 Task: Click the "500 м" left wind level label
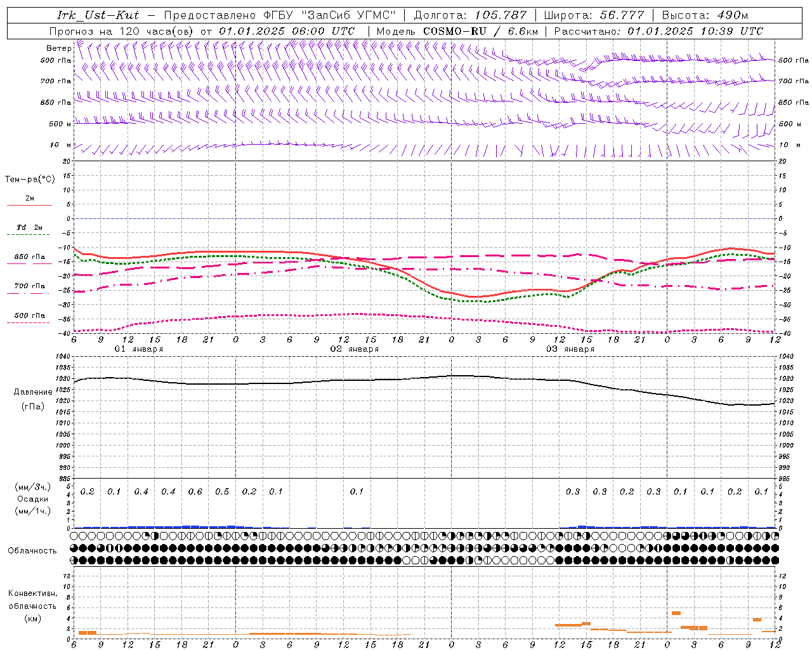tap(60, 124)
